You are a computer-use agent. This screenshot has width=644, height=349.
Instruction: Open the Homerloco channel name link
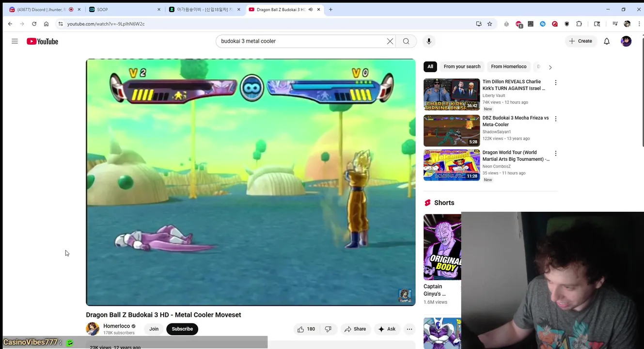[116, 326]
